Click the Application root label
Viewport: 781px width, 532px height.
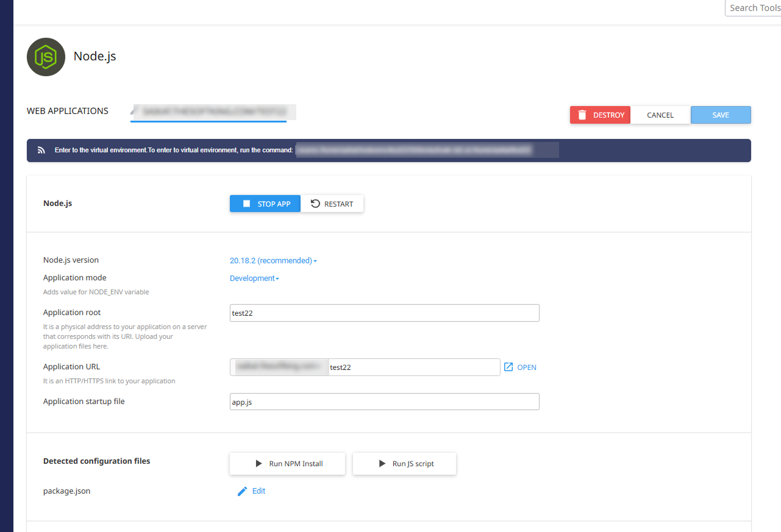pyautogui.click(x=72, y=312)
